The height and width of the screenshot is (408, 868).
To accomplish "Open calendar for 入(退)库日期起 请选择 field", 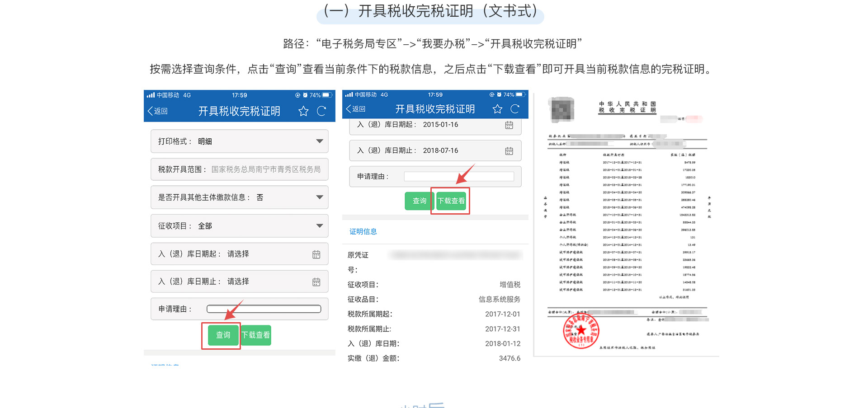I will [x=316, y=254].
